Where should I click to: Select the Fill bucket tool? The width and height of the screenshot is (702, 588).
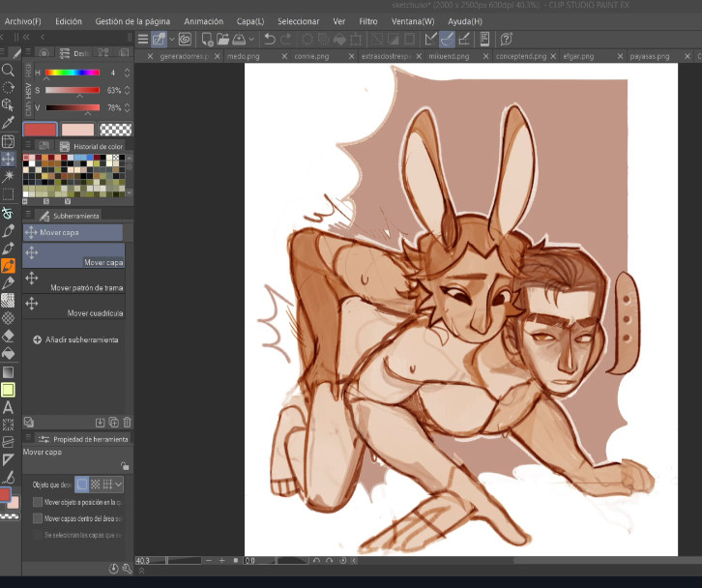[8, 354]
